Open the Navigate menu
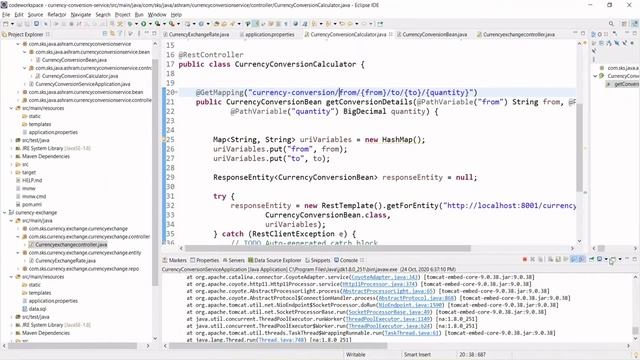 pyautogui.click(x=81, y=15)
